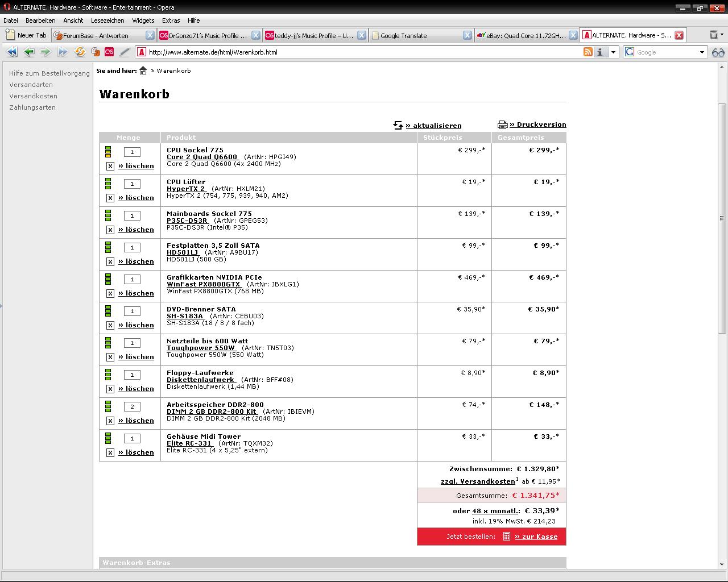This screenshot has width=728, height=582.
Task: Remove P35C-DS3R via x box
Action: pos(110,230)
